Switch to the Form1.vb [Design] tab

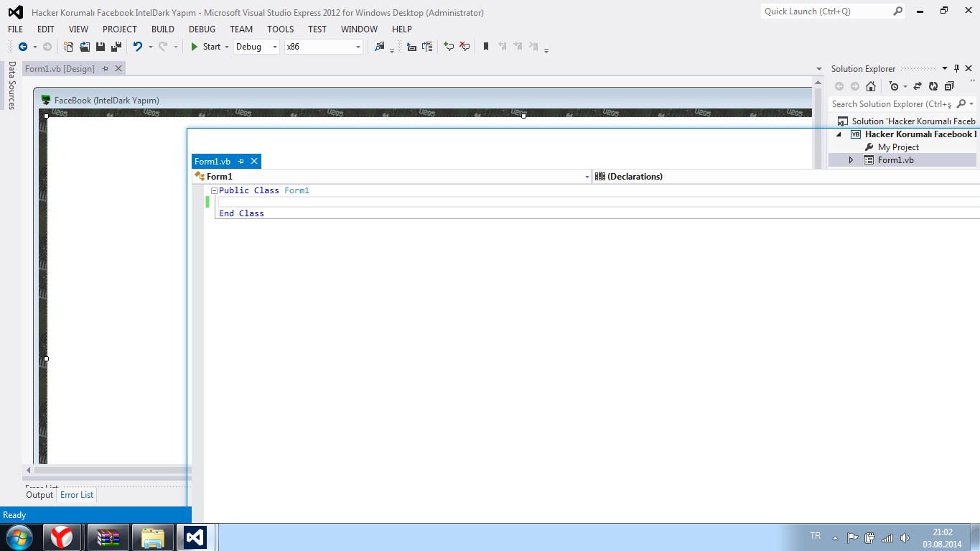click(x=60, y=68)
